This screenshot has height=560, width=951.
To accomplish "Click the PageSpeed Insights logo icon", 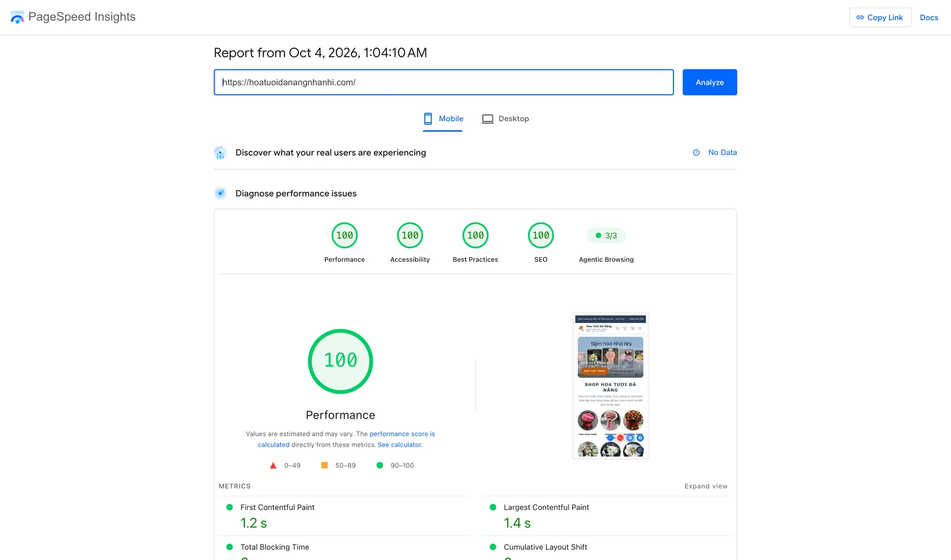I will point(17,17).
